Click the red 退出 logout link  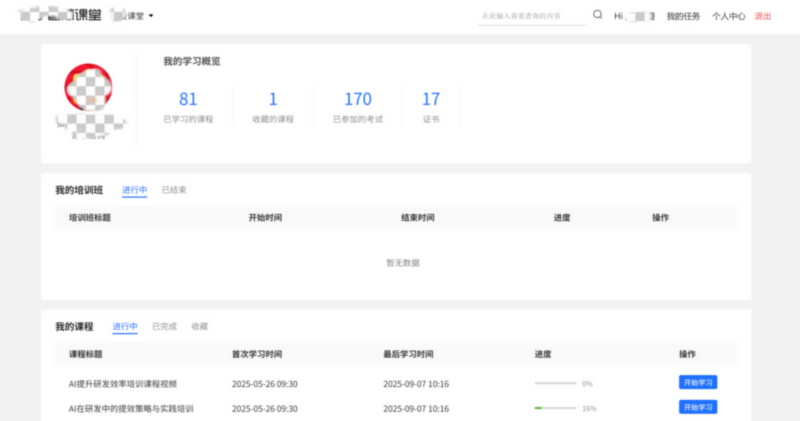click(763, 16)
